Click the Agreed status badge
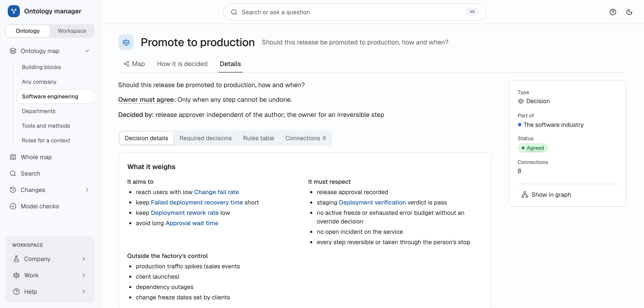 pyautogui.click(x=533, y=148)
